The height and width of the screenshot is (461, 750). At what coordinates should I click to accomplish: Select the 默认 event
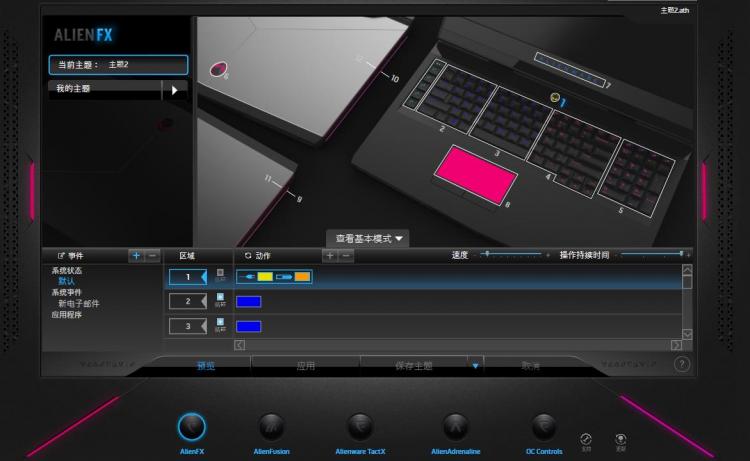[x=66, y=281]
